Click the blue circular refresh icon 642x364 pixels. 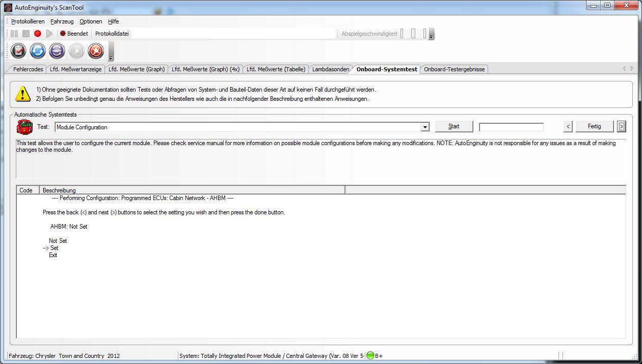tap(38, 51)
